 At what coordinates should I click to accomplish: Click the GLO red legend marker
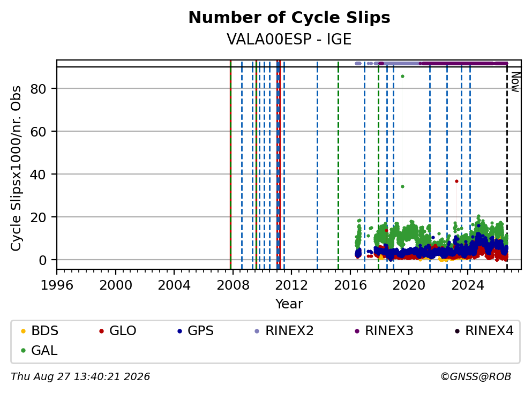[101, 331]
